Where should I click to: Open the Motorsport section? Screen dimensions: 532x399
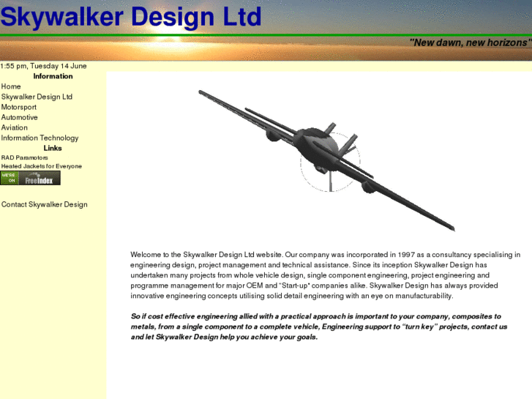click(x=19, y=107)
